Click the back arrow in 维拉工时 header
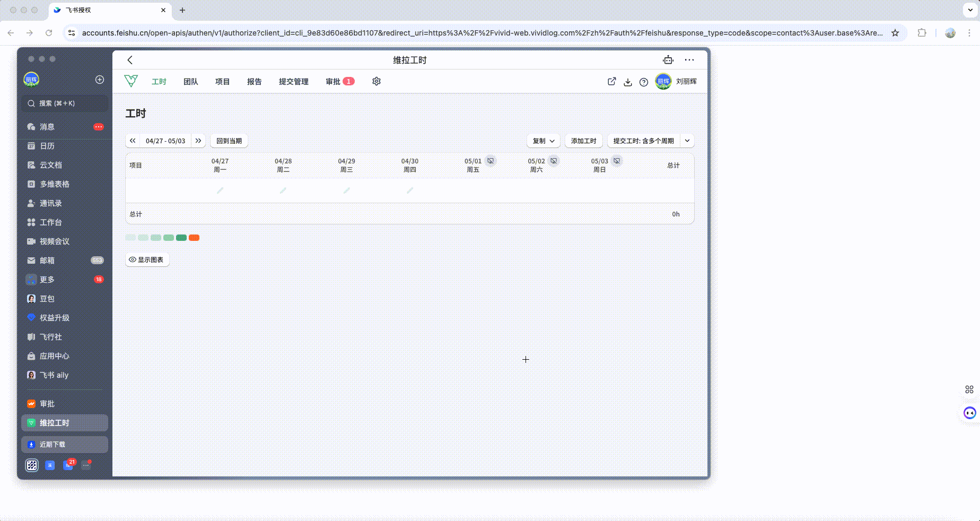980x521 pixels. [x=130, y=60]
